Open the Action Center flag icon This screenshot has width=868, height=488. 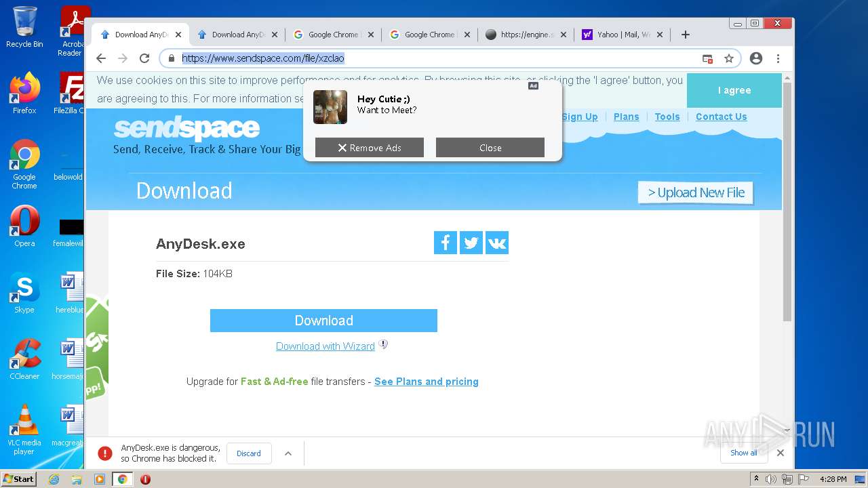tap(803, 479)
